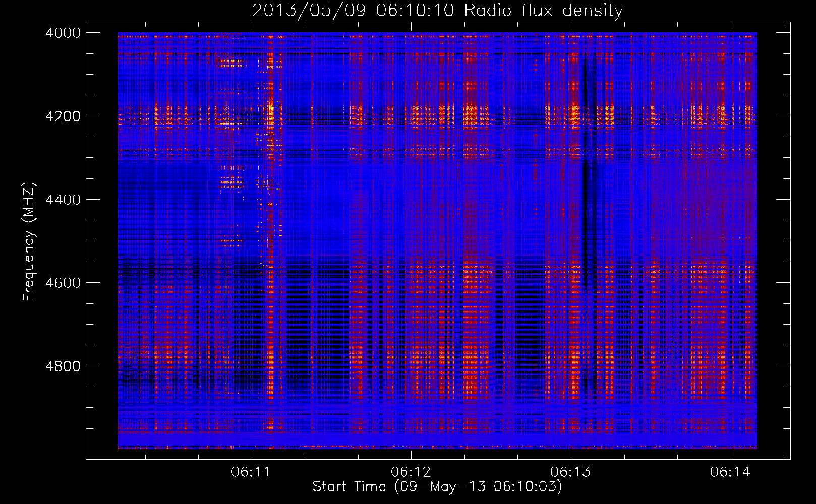The width and height of the screenshot is (816, 504).
Task: Select the 4200 frequency tick label
Action: pos(63,116)
